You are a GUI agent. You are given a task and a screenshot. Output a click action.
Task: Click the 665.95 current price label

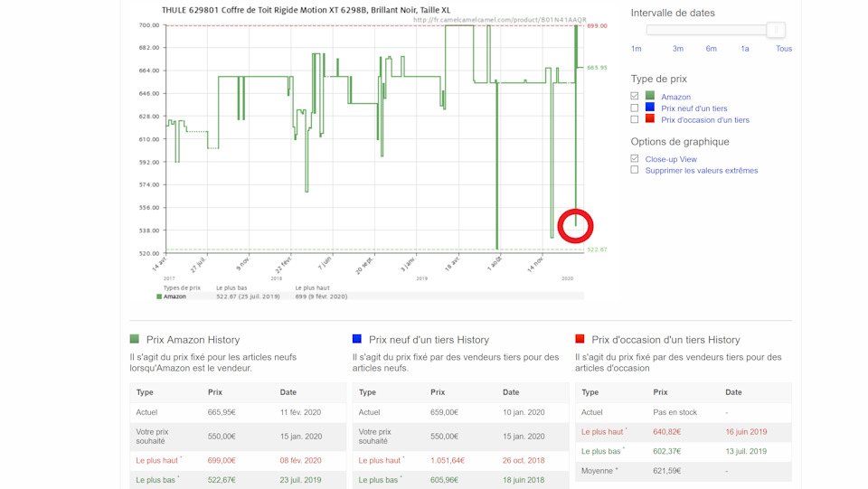597,68
